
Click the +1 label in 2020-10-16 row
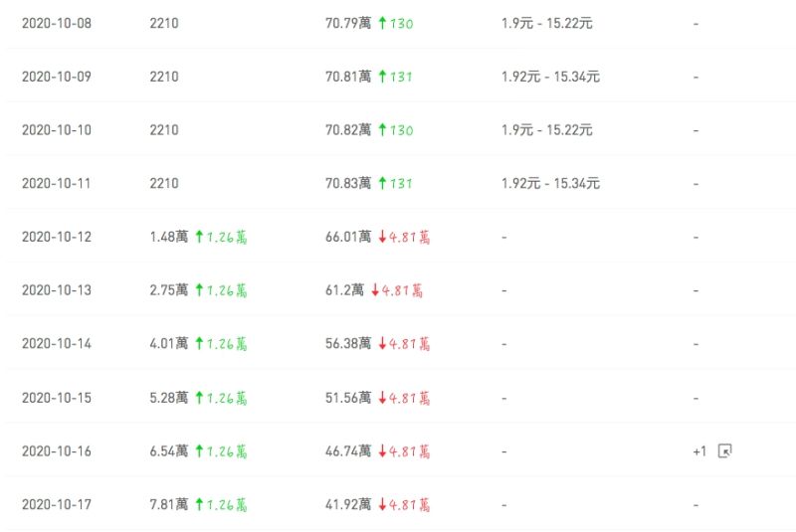click(699, 451)
